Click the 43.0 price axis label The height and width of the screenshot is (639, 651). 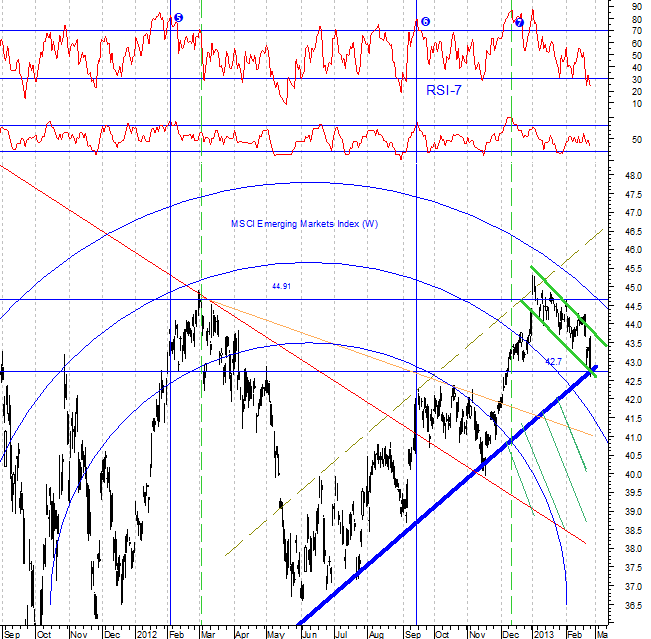pos(633,362)
